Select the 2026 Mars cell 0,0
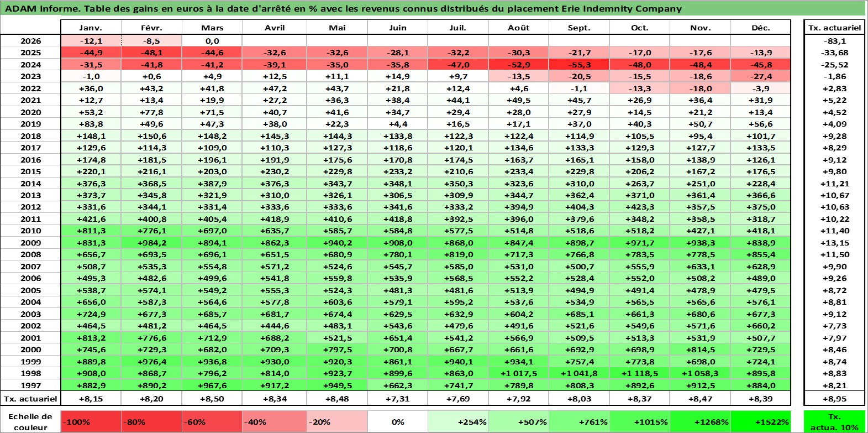Viewport: 868px width, 433px height. click(x=212, y=41)
